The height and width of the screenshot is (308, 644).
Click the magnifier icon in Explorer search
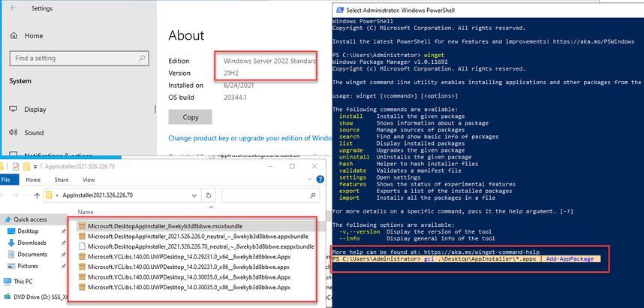(x=312, y=195)
